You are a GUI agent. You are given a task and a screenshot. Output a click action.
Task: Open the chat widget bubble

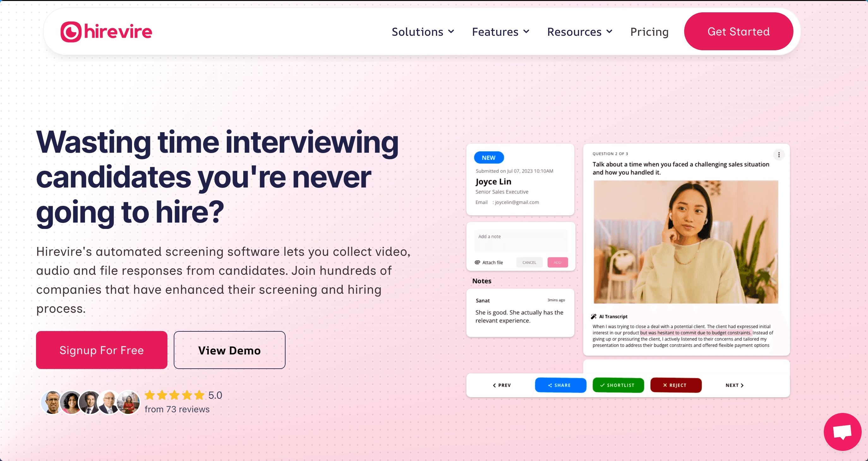(842, 431)
